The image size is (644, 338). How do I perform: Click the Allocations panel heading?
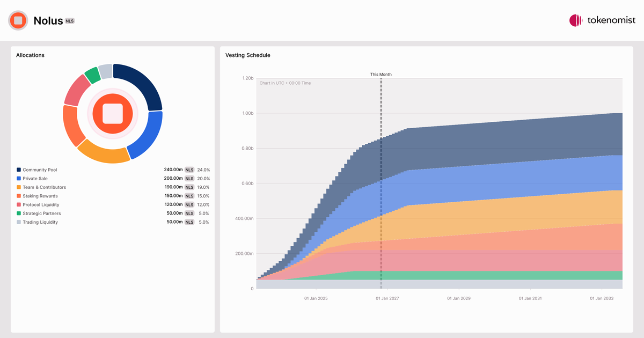point(30,55)
